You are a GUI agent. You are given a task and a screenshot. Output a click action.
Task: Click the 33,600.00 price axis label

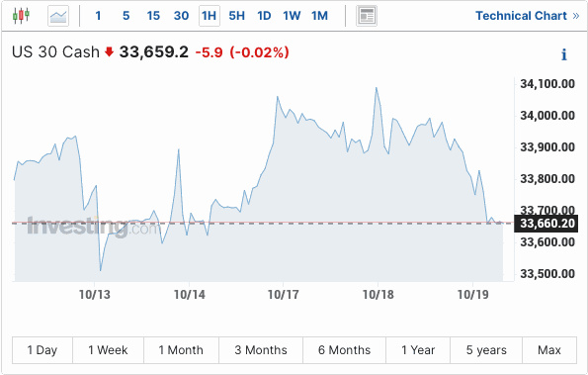coord(547,242)
